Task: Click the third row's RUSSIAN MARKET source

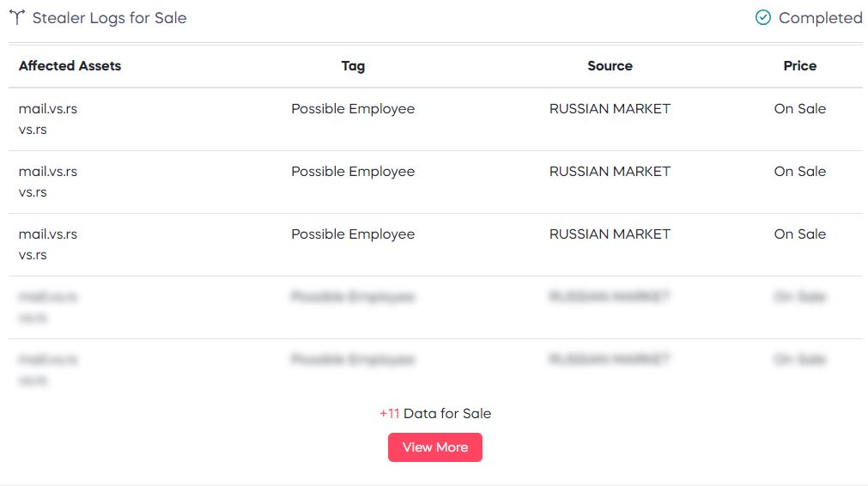Action: click(610, 234)
